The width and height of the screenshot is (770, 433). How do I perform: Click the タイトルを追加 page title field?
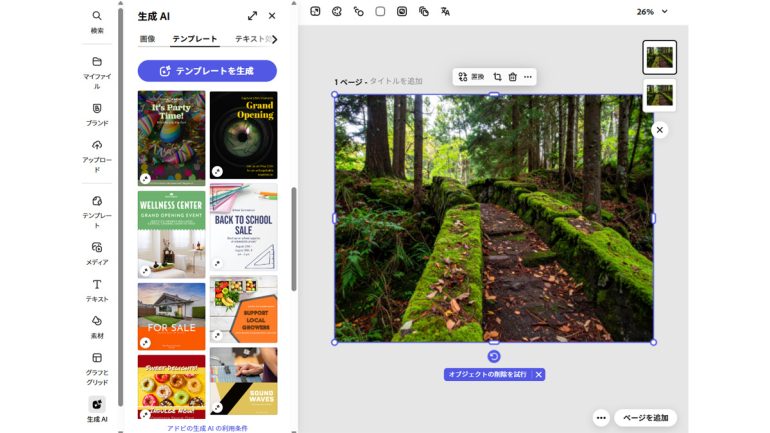coord(396,81)
